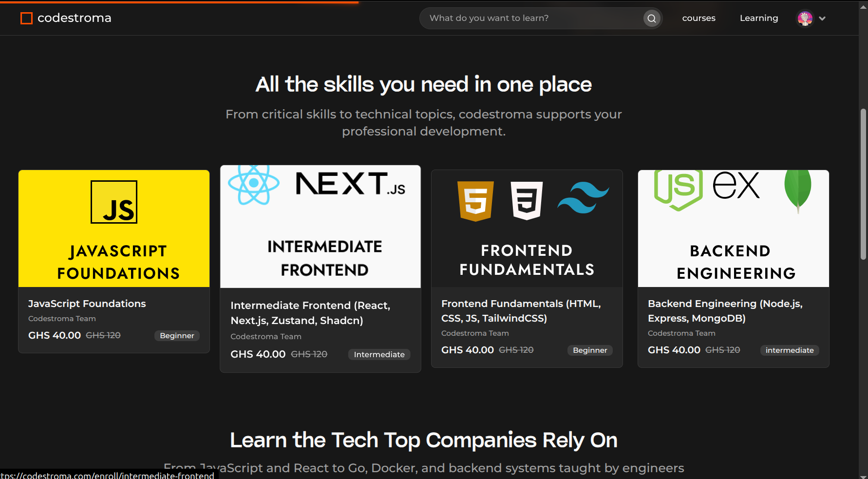Click the Intermediate badge on Intermediate Frontend
This screenshot has height=479, width=868.
click(379, 354)
